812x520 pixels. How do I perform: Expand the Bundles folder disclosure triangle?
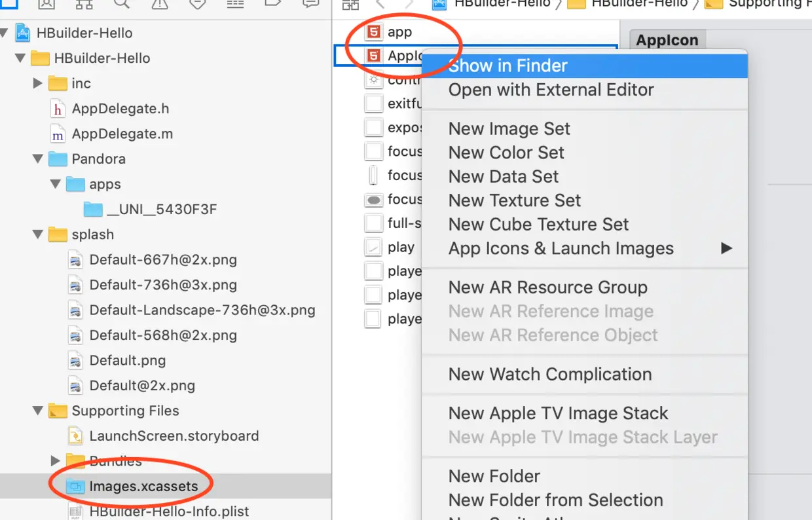(55, 461)
